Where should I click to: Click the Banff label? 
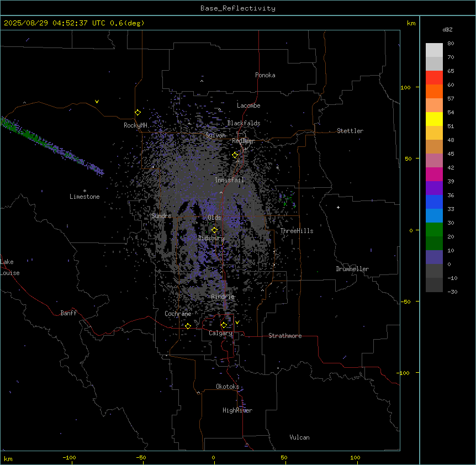[68, 313]
